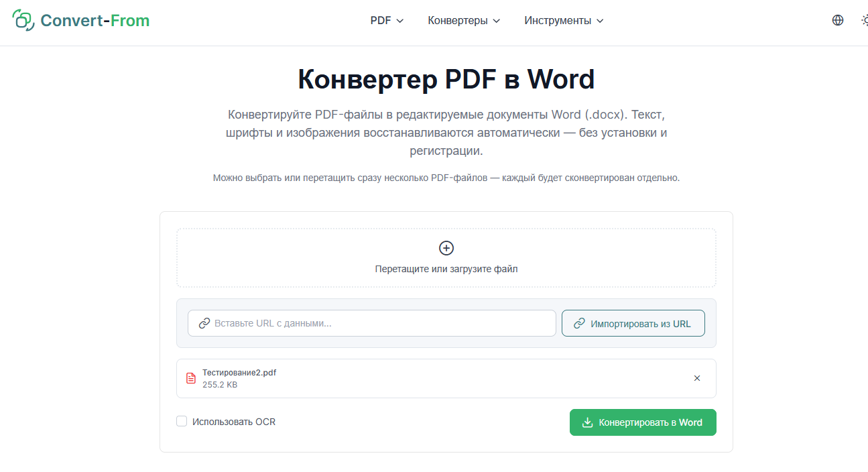Click the Перетащите или загрузите файл drop zone
Image resolution: width=868 pixels, height=472 pixels.
446,257
